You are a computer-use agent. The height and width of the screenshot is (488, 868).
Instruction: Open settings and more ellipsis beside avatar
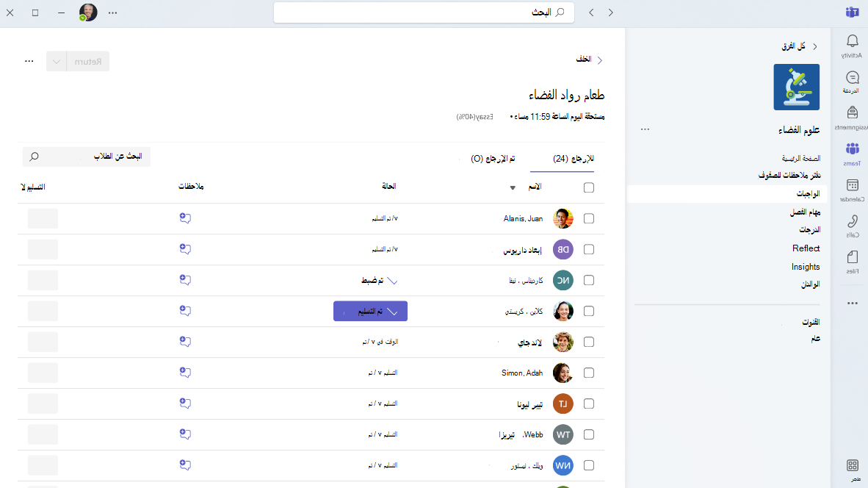(113, 12)
